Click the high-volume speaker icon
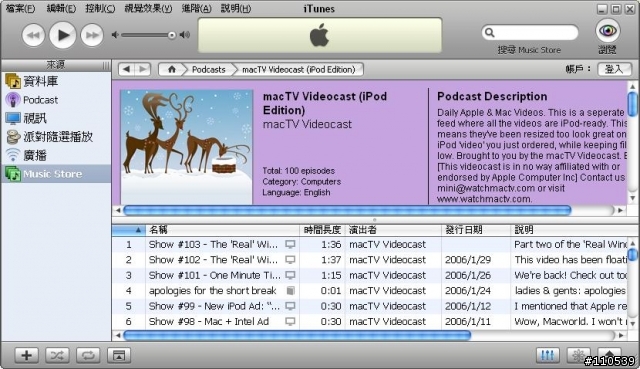The height and width of the screenshot is (369, 640). coord(185,35)
